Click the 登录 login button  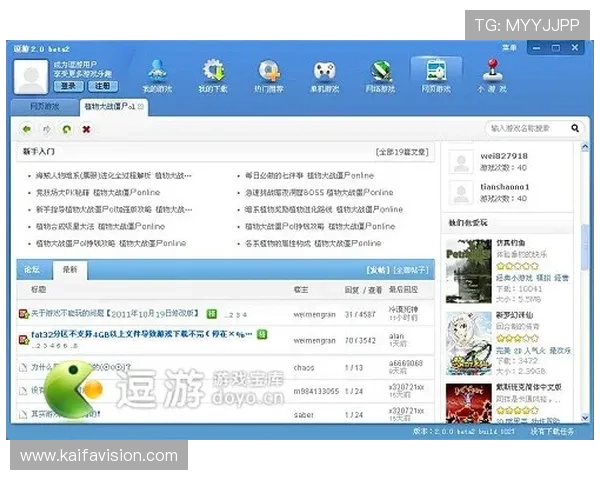pos(68,86)
